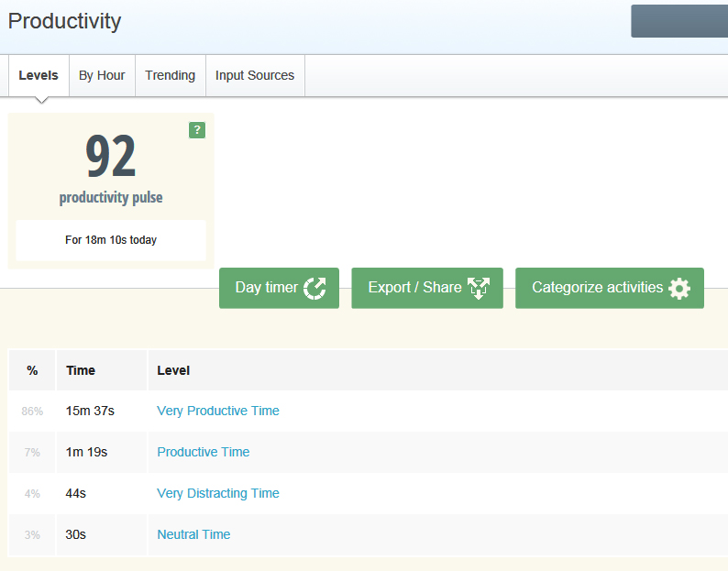Click the "For 18m 10s today" box

tap(111, 240)
